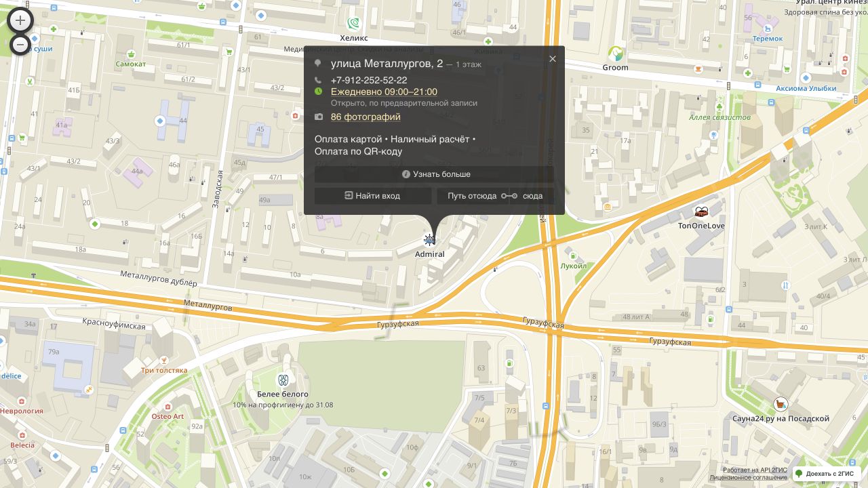The image size is (868, 488).
Task: Click the Ежедневно 09:00–21:00 schedule text
Action: 384,92
